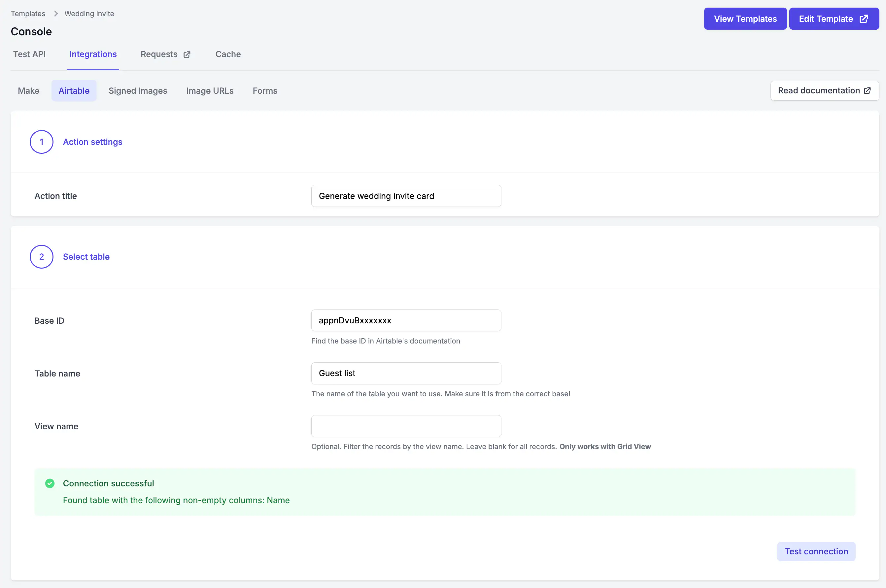Screen dimensions: 886x588
Task: Click the green success checkmark icon
Action: [x=50, y=483]
